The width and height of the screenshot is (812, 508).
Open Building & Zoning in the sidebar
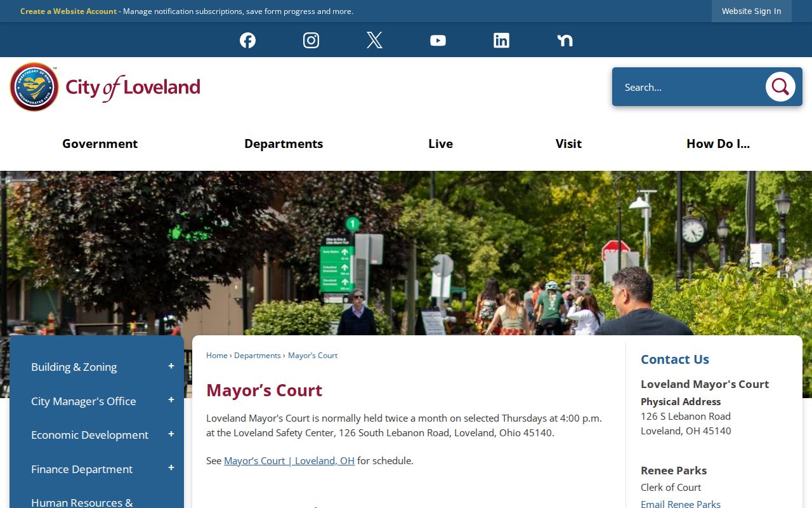74,367
